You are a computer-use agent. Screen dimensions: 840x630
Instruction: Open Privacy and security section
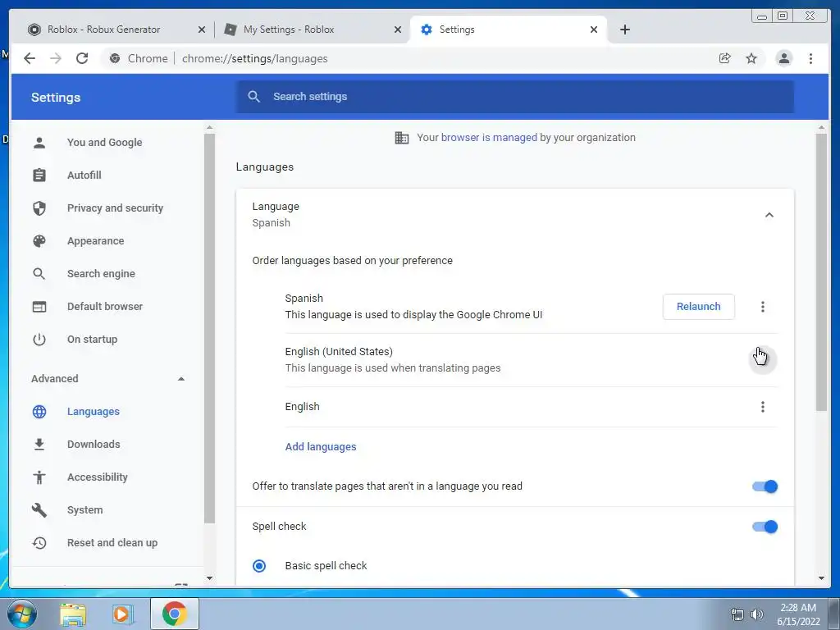pyautogui.click(x=115, y=208)
